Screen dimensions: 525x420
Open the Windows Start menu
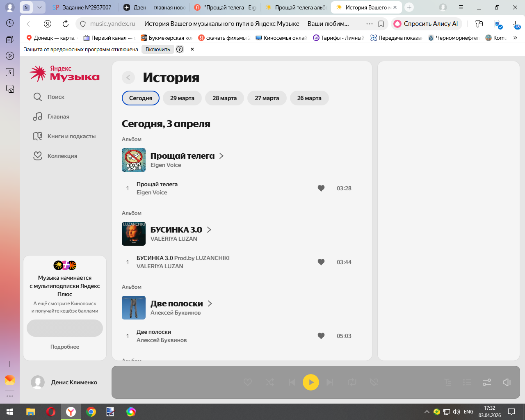pos(10,412)
